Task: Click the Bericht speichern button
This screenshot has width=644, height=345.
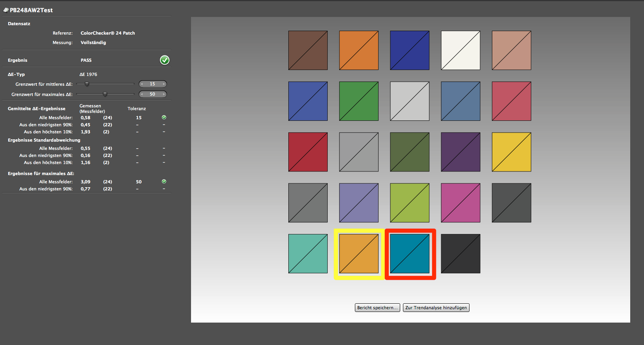Action: [377, 308]
